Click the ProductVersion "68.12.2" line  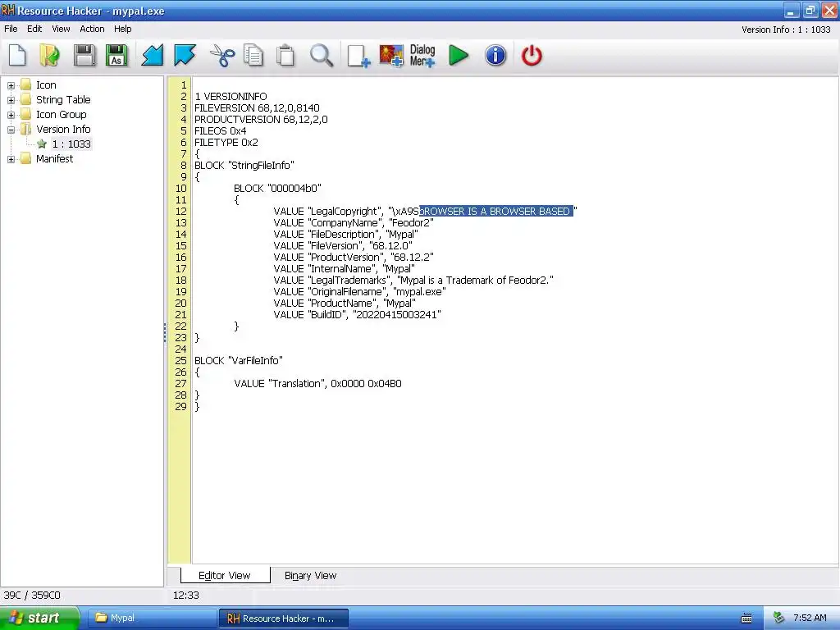pyautogui.click(x=354, y=257)
